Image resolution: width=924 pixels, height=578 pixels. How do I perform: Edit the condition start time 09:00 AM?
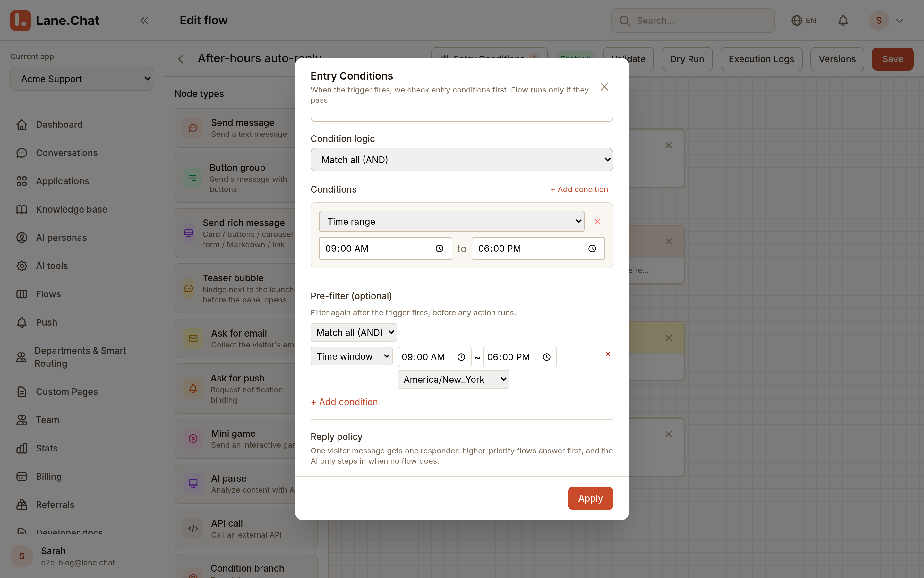pyautogui.click(x=385, y=249)
